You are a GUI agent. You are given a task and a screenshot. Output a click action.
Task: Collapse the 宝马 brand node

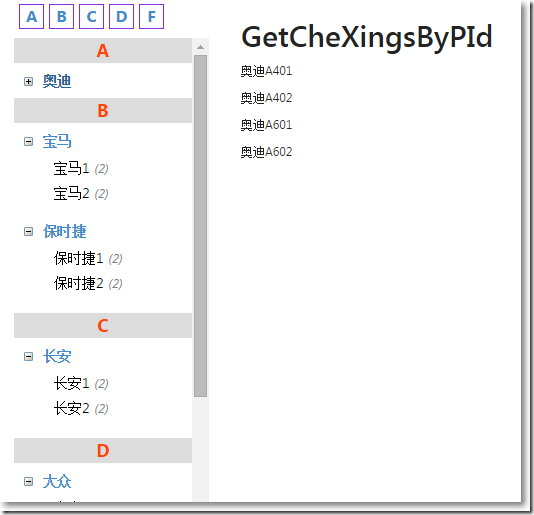pyautogui.click(x=29, y=141)
